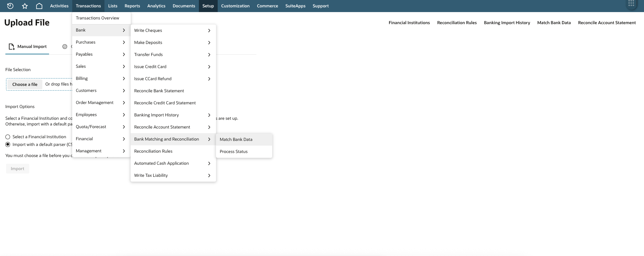The image size is (644, 256).
Task: Open Match Bank Data menu entry
Action: [x=244, y=140]
